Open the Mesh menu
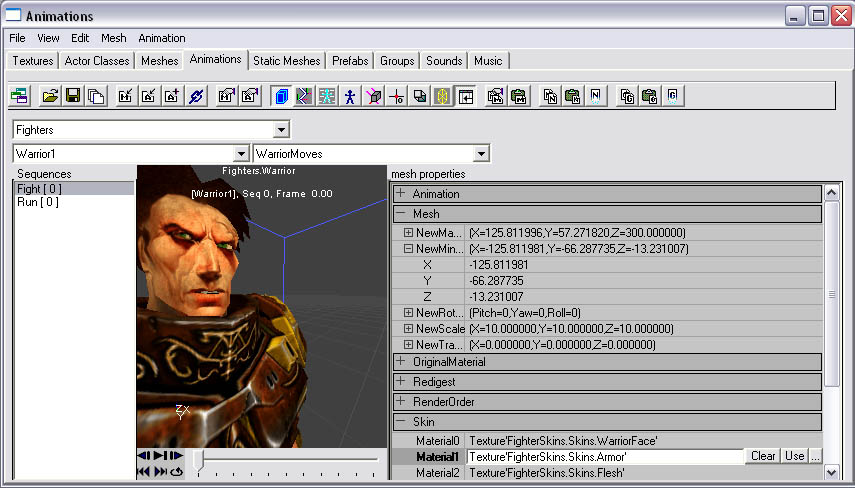 pyautogui.click(x=113, y=38)
